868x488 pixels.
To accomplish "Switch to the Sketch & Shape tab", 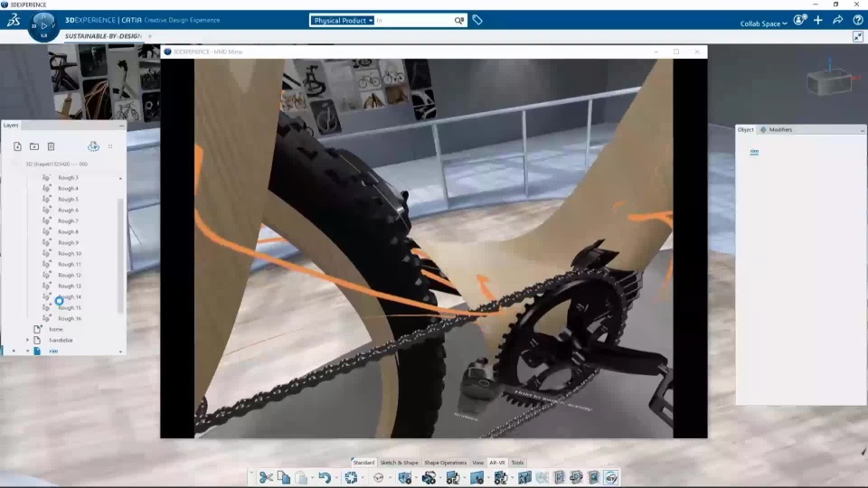I will point(399,463).
